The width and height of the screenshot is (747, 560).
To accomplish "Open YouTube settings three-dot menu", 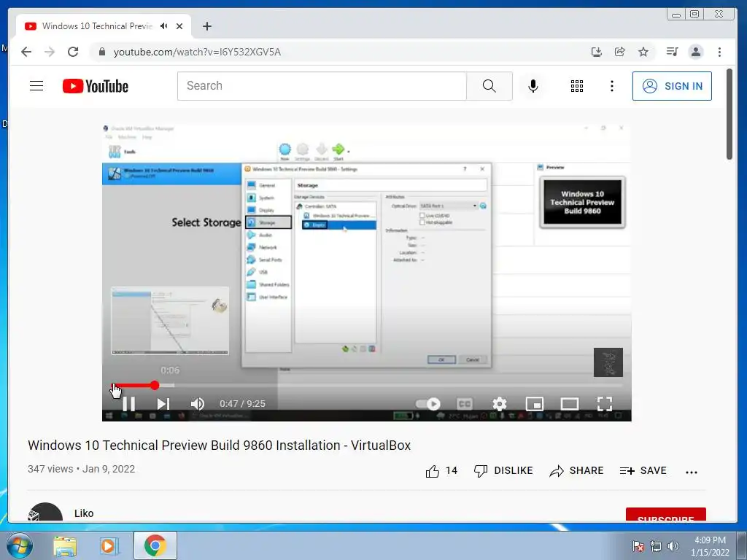I will click(612, 86).
